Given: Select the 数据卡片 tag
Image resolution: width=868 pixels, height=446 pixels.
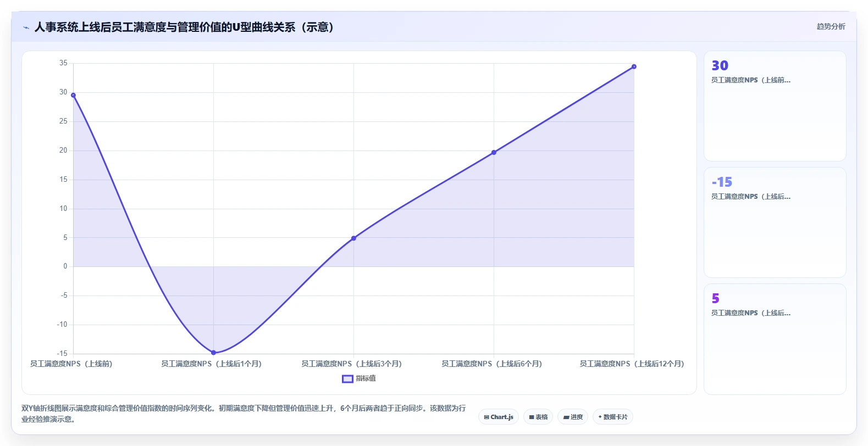Looking at the screenshot, I should pos(613,417).
